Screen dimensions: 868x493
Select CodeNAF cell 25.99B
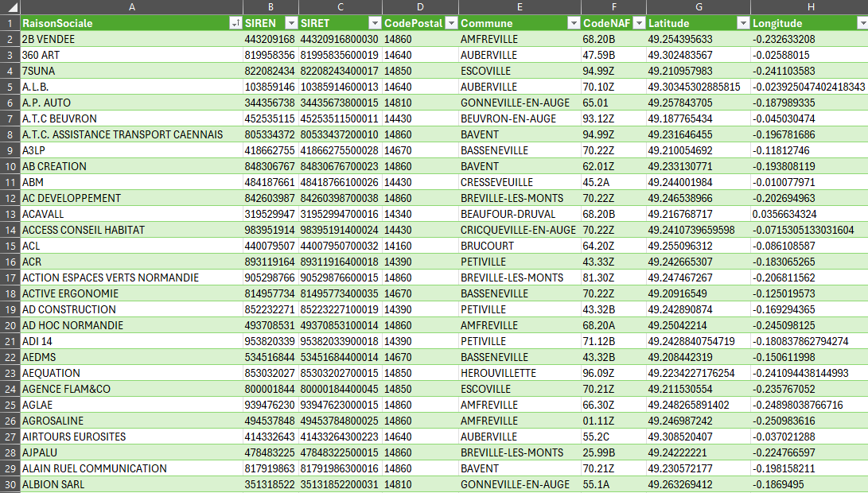coord(614,452)
